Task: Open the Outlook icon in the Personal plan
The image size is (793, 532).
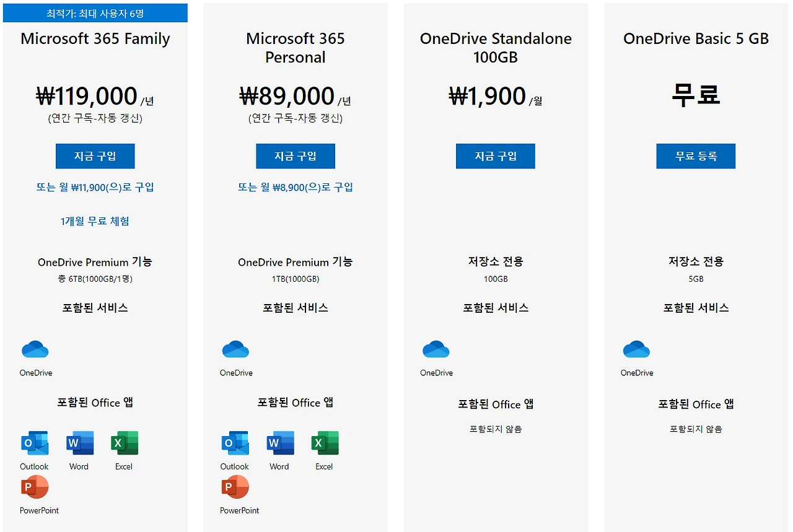Action: tap(234, 443)
